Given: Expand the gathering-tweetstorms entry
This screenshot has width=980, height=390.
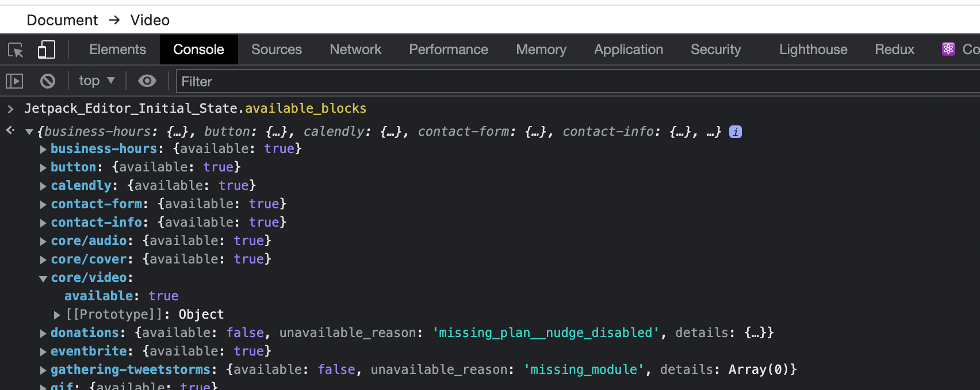Looking at the screenshot, I should (43, 370).
